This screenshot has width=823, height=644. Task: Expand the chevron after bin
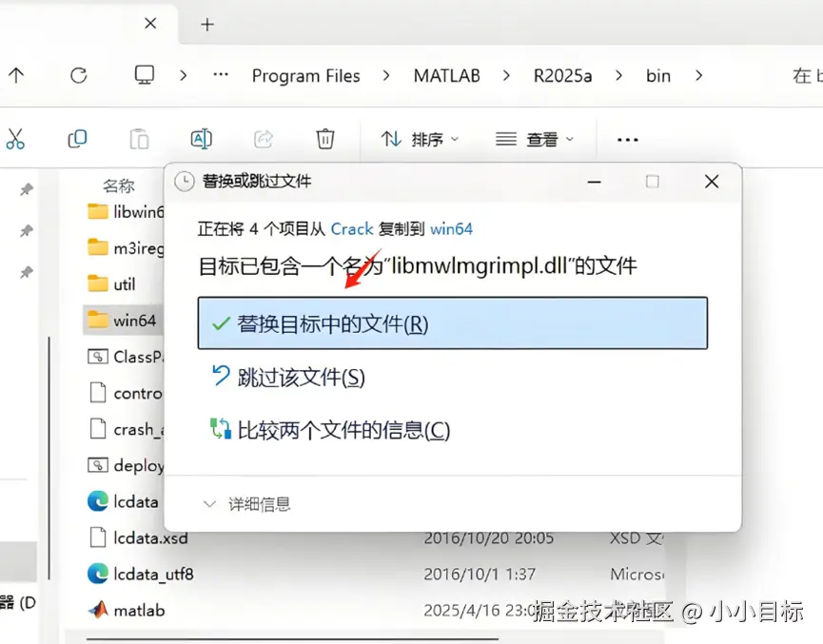coord(698,75)
